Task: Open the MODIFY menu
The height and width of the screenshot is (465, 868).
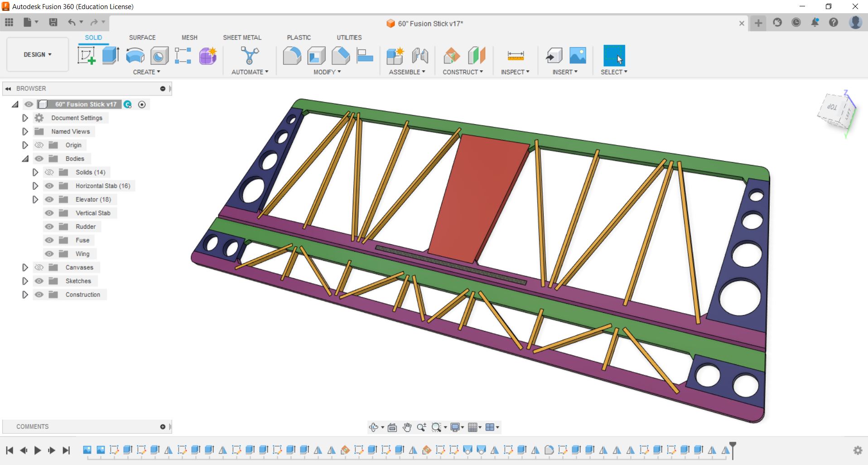Action: tap(327, 72)
